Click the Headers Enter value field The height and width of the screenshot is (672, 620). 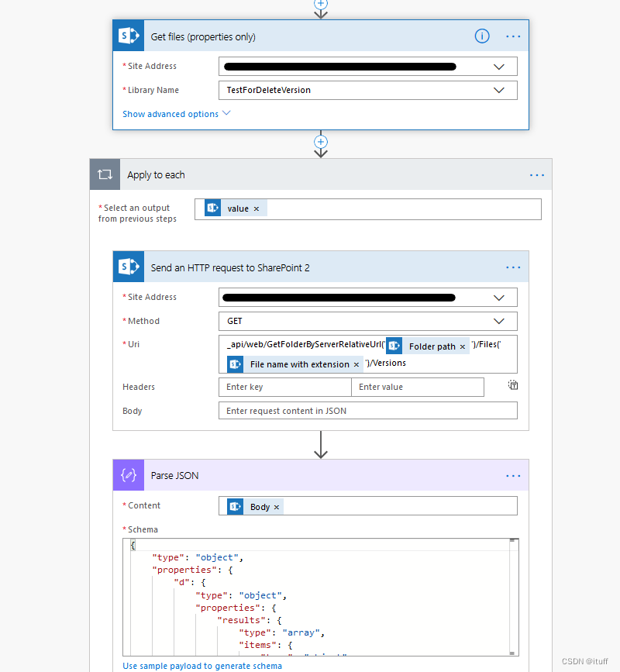click(418, 387)
